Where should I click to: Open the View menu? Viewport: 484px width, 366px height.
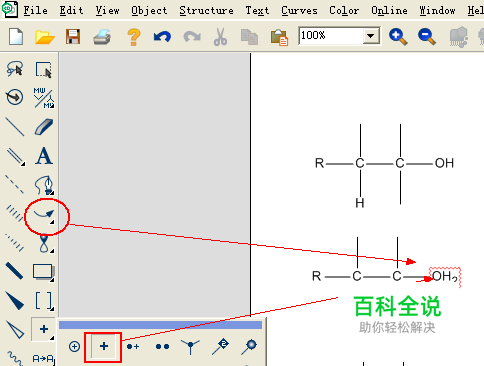tap(107, 10)
